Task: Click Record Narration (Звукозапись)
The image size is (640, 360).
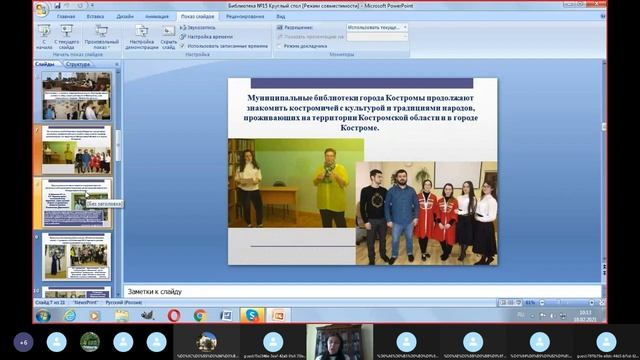Action: pyautogui.click(x=198, y=27)
